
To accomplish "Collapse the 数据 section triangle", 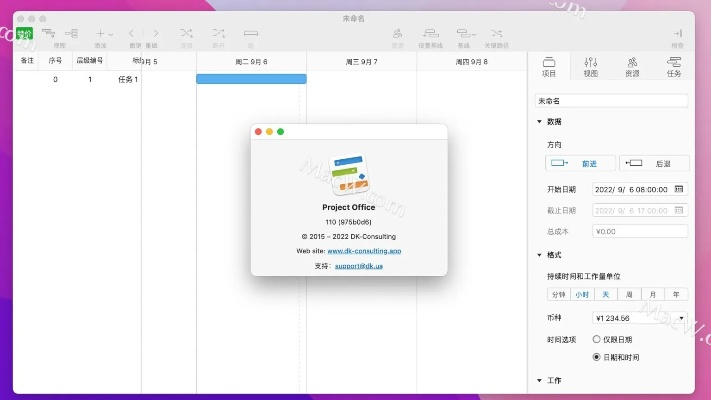I will tap(540, 121).
